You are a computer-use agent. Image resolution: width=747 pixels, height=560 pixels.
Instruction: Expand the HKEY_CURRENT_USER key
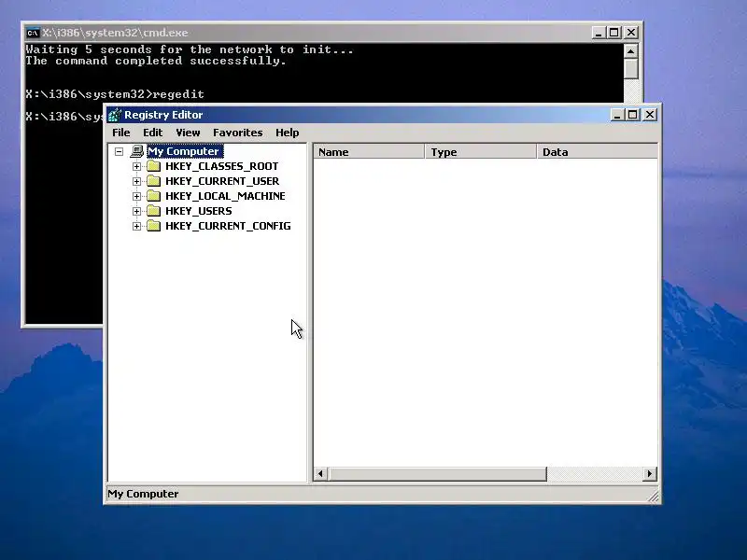point(136,181)
